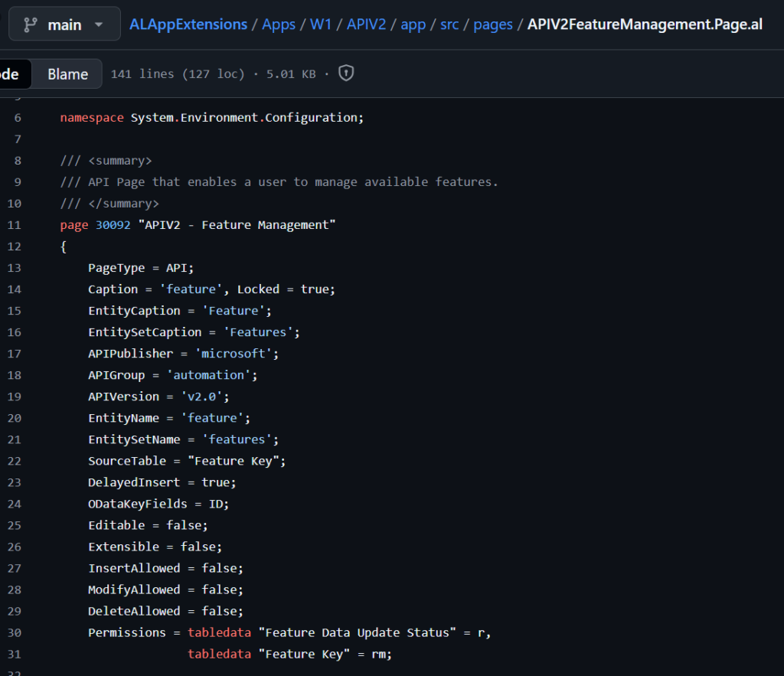The width and height of the screenshot is (784, 676).
Task: Select line number 30 in the gutter
Action: pos(17,632)
